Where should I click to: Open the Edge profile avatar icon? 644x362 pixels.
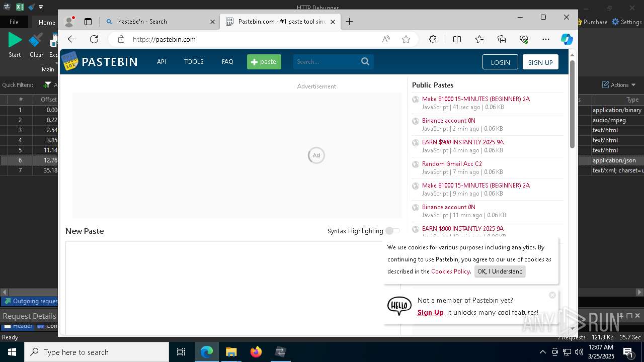click(69, 22)
